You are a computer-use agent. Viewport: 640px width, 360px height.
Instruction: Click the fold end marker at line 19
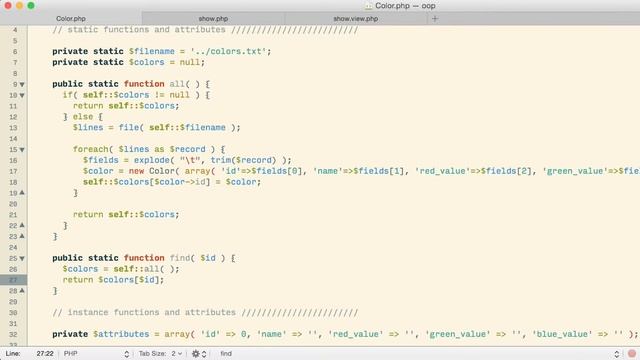[22, 193]
